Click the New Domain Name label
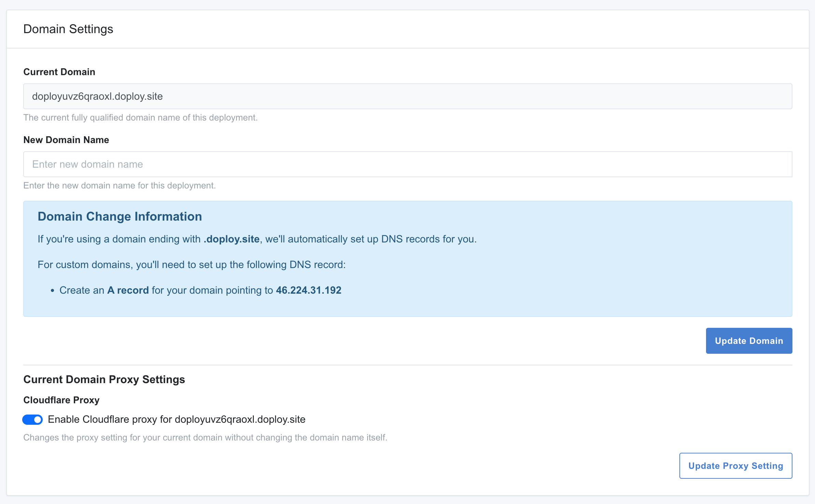 66,140
